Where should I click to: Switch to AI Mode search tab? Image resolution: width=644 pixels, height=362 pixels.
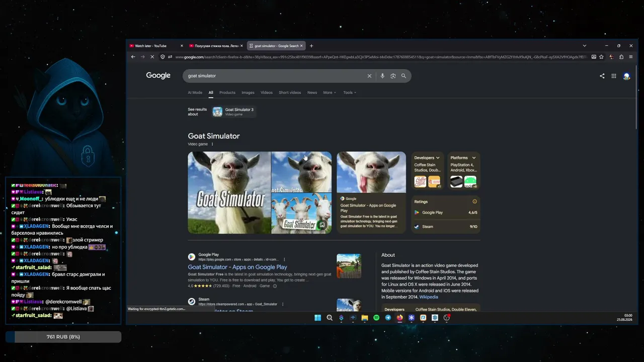click(x=195, y=93)
